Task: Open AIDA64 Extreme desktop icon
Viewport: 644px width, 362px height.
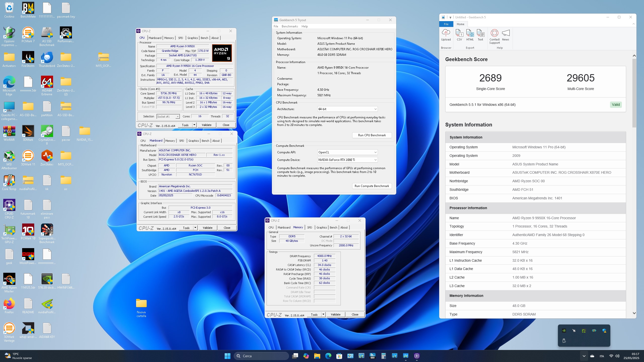Action: pyautogui.click(x=47, y=86)
